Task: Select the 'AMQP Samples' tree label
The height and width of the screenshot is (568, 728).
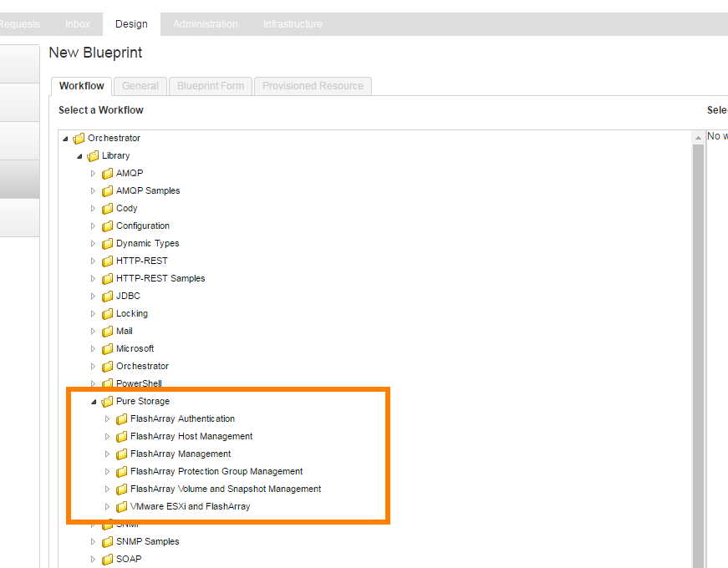Action: [148, 190]
